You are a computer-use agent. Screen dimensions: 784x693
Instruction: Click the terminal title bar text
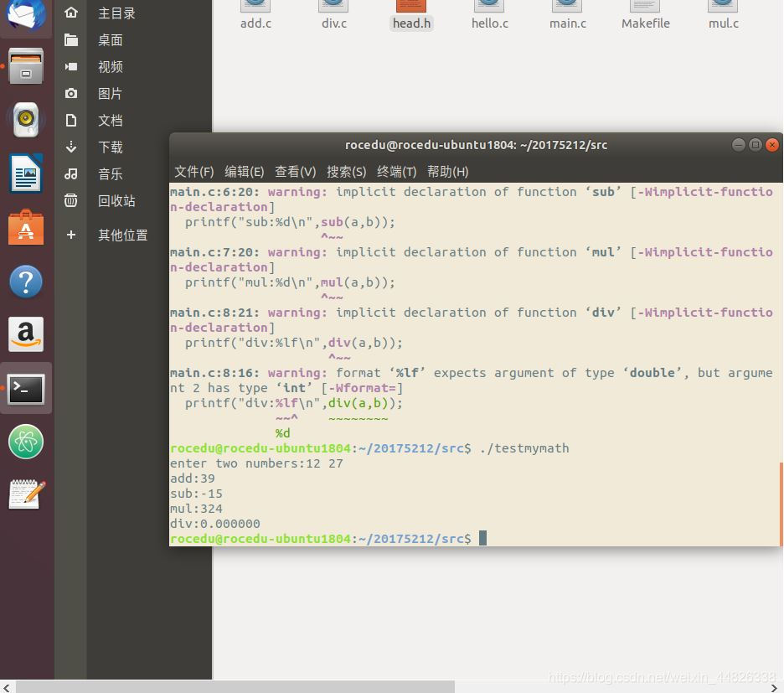click(476, 145)
